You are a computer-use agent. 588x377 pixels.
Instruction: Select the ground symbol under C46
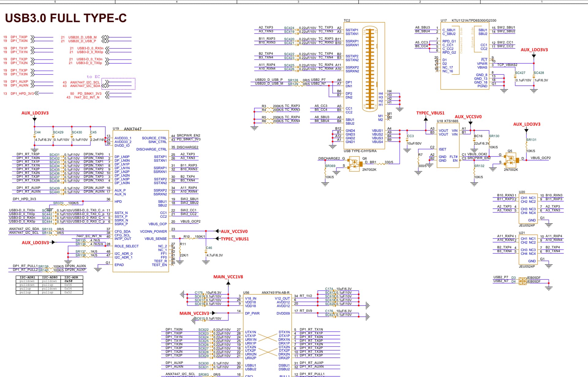(206, 262)
